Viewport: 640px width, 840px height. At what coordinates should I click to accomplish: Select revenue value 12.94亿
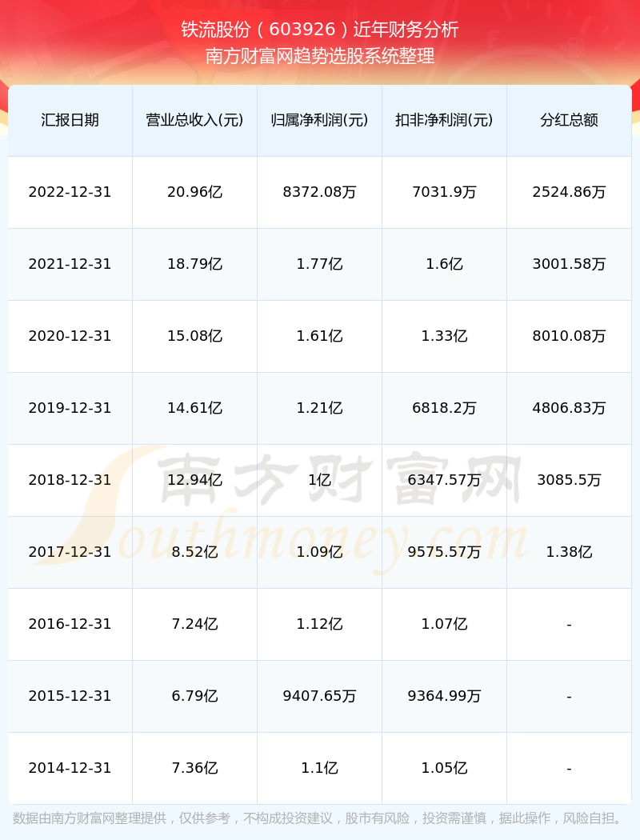tap(195, 480)
